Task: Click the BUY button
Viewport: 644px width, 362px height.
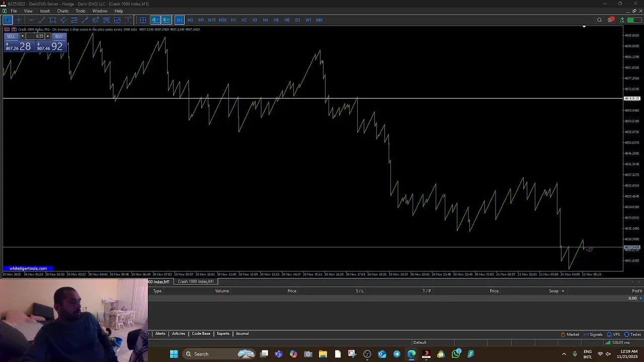Action: [59, 36]
